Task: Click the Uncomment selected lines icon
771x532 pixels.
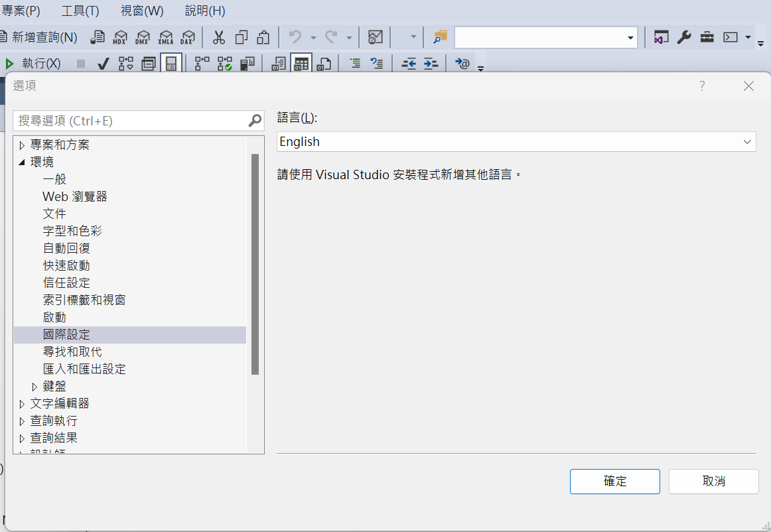Action: click(377, 63)
